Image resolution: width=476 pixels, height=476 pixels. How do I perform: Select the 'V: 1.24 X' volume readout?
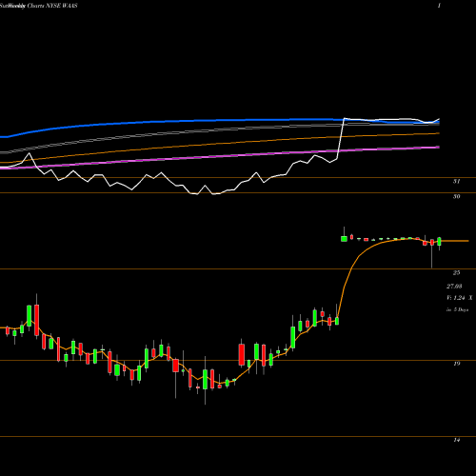459,298
